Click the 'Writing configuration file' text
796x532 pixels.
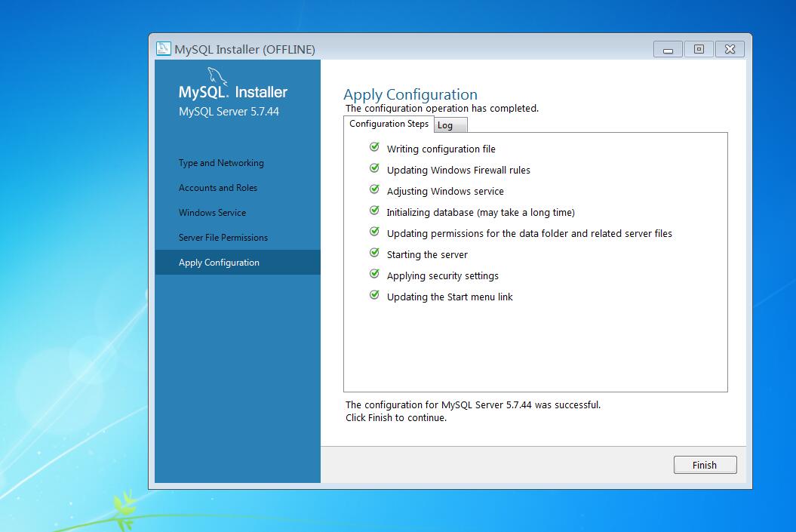tap(441, 149)
